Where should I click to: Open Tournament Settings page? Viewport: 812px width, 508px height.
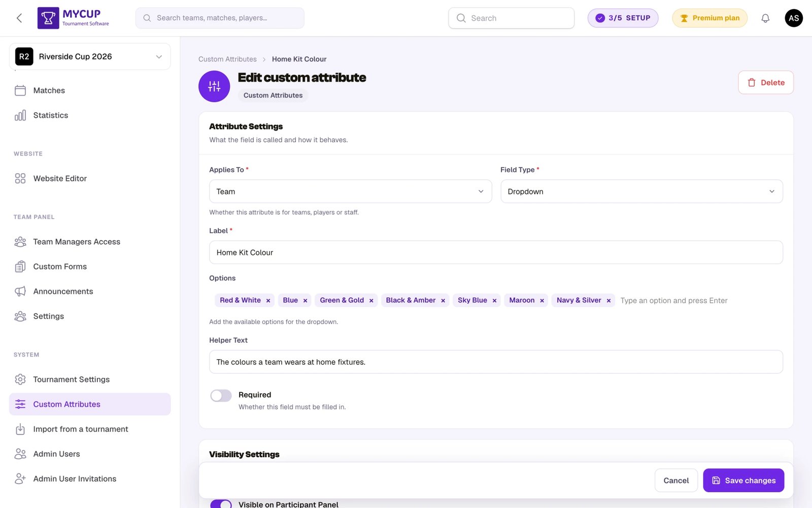tap(90, 379)
